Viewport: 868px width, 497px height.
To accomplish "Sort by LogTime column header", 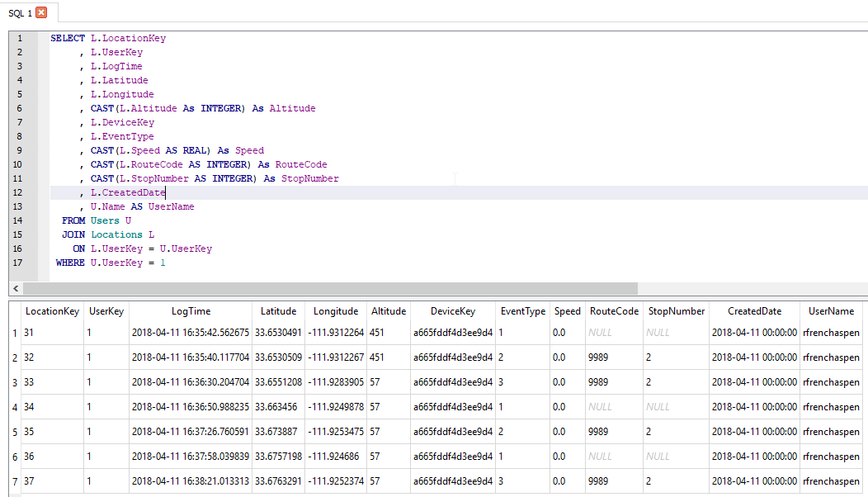I will pyautogui.click(x=191, y=311).
